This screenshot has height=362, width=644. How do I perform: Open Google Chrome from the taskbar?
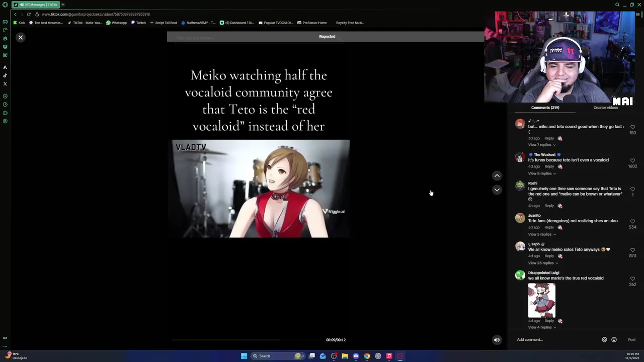point(367,356)
